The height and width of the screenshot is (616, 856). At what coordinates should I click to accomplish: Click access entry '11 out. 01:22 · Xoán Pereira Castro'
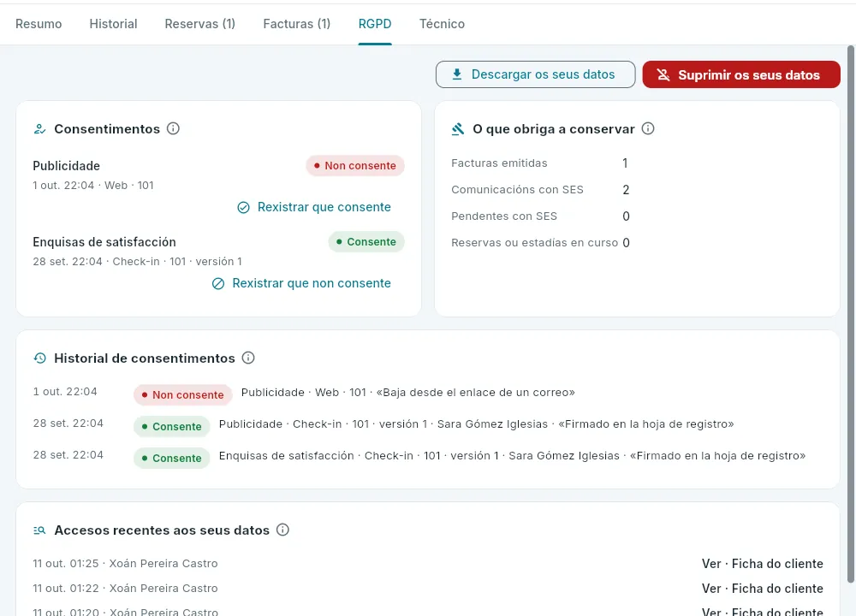click(125, 589)
